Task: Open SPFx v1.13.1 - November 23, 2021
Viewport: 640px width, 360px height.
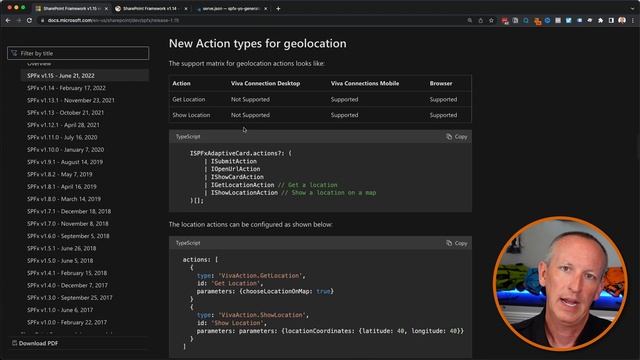Action: coord(71,100)
